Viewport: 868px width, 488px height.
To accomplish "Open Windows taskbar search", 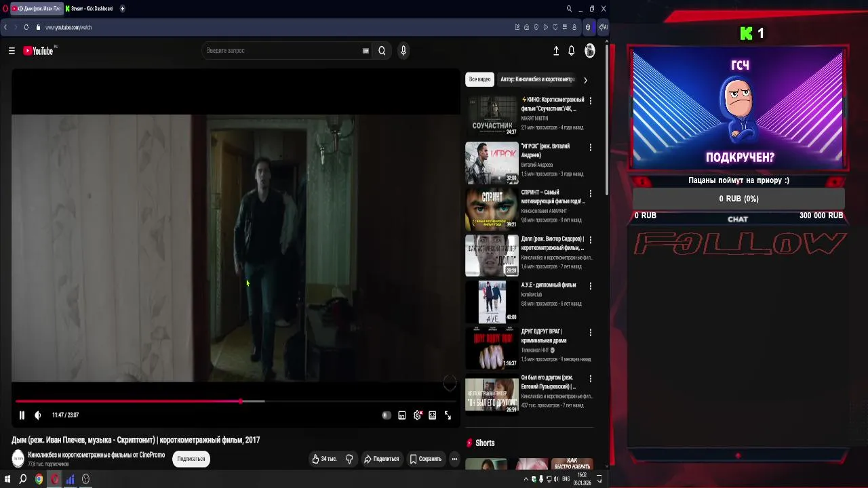I will tap(23, 479).
